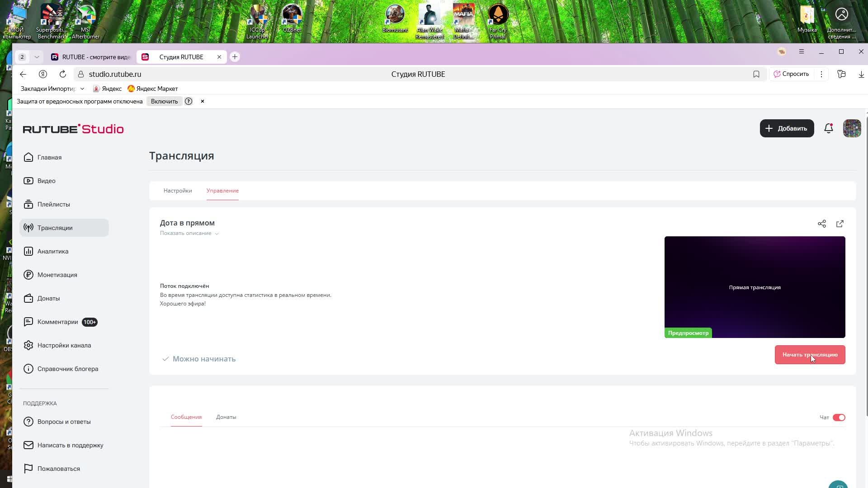Switch to the Настройки tab
The image size is (868, 488).
[x=178, y=191]
